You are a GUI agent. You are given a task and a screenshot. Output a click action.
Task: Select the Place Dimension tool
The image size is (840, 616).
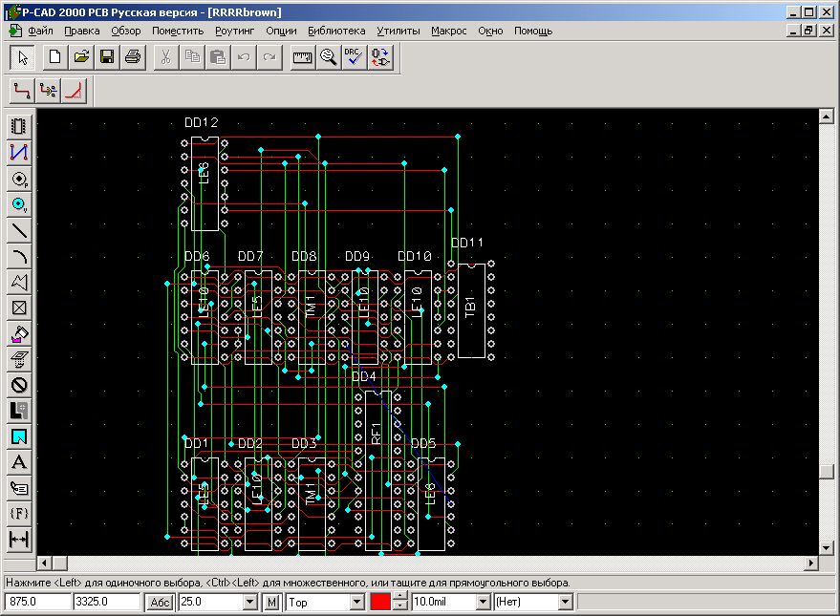pyautogui.click(x=18, y=540)
